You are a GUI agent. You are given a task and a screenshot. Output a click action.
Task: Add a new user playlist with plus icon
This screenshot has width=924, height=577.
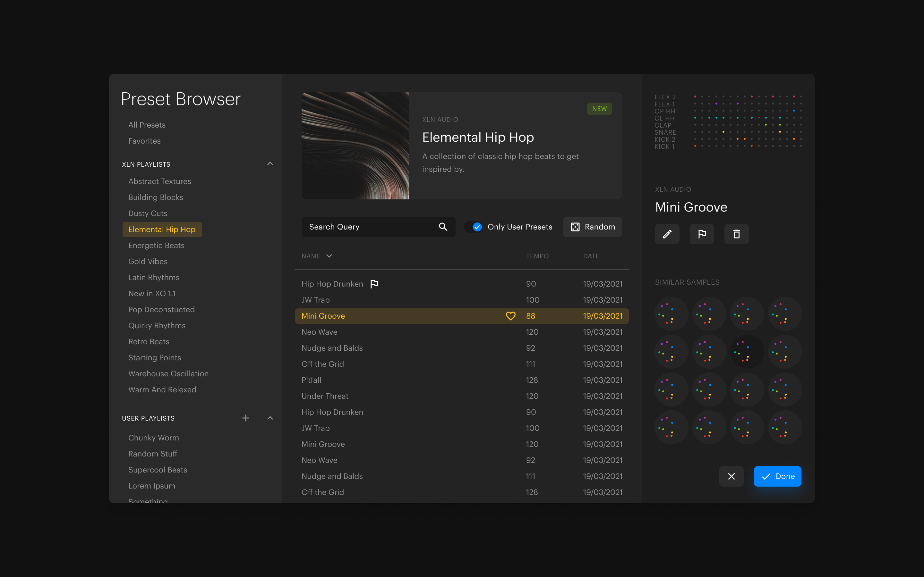[245, 418]
